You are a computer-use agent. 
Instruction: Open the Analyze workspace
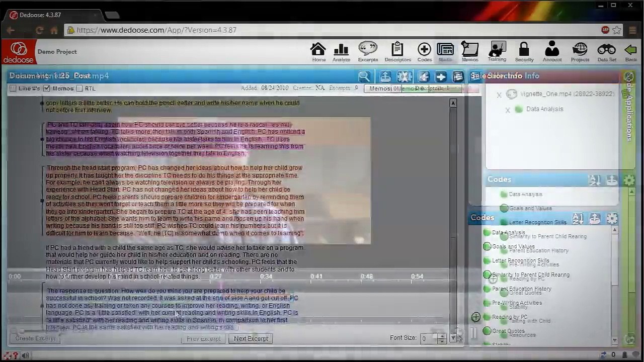341,52
